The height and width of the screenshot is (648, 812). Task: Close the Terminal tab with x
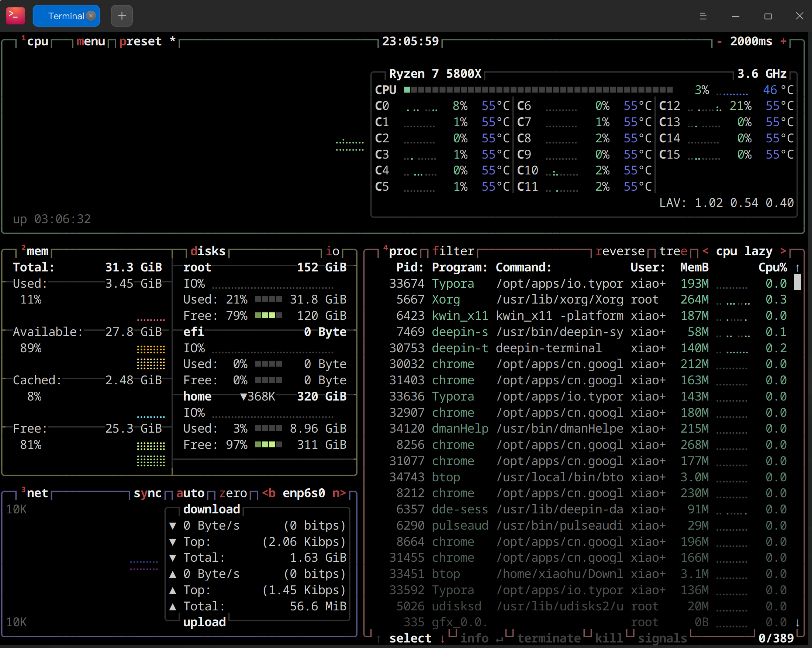pyautogui.click(x=91, y=16)
